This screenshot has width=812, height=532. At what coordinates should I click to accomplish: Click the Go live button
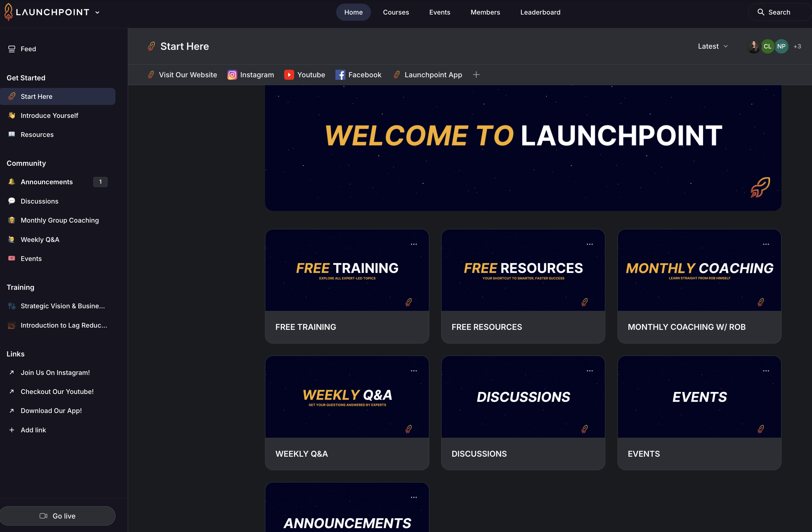coord(58,516)
